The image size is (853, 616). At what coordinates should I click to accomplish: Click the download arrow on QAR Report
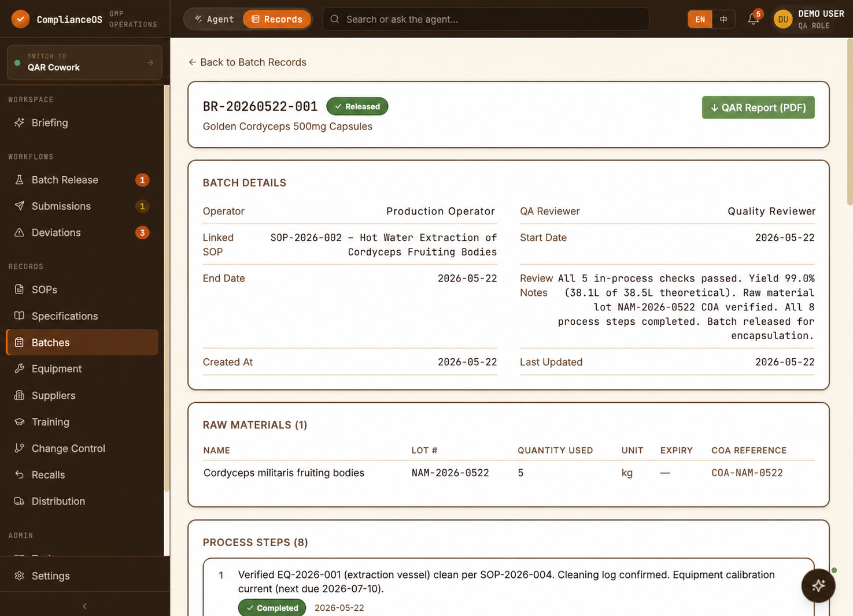click(x=714, y=107)
